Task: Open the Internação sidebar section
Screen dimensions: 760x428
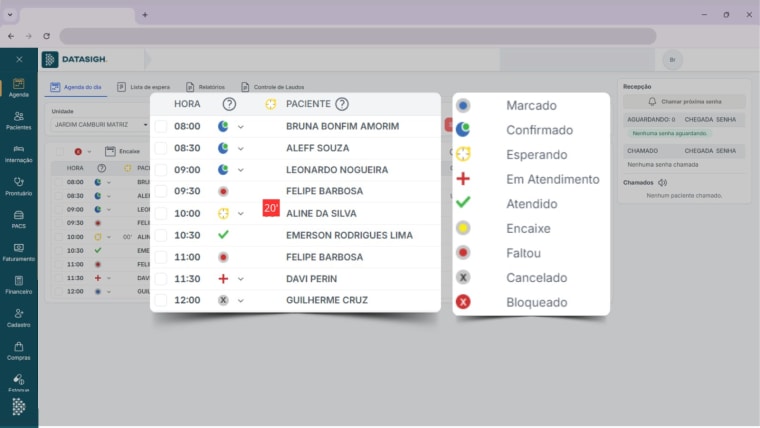Action: click(18, 154)
